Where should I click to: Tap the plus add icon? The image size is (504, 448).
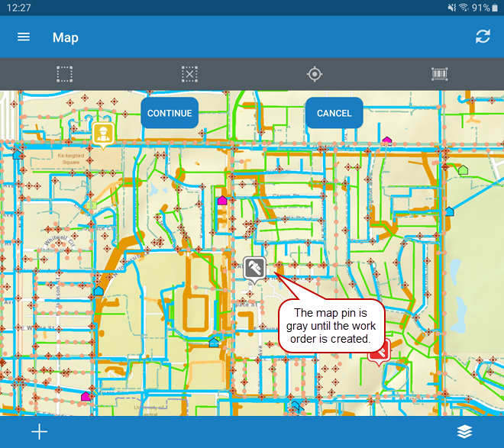point(39,431)
